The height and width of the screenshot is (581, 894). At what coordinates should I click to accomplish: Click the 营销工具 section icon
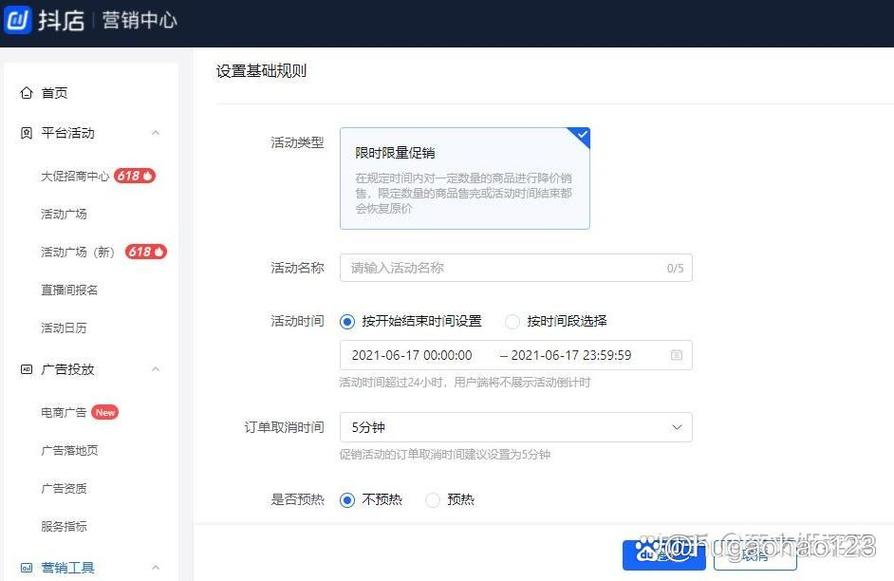[26, 568]
